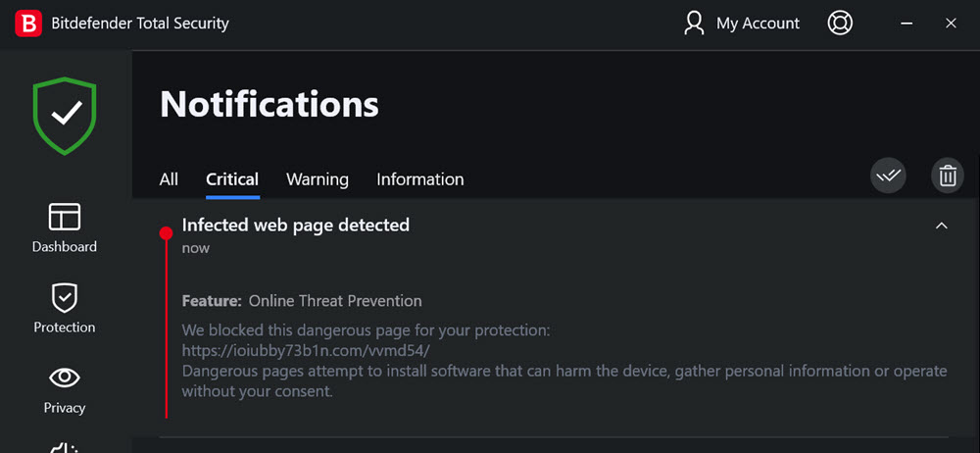The height and width of the screenshot is (453, 980).
Task: Select the Critical tab
Action: 232,179
